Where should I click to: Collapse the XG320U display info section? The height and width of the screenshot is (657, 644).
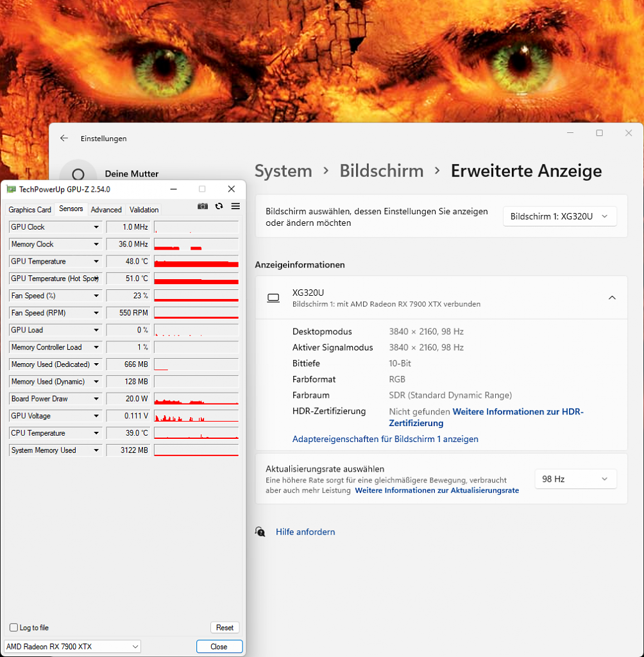click(x=612, y=298)
